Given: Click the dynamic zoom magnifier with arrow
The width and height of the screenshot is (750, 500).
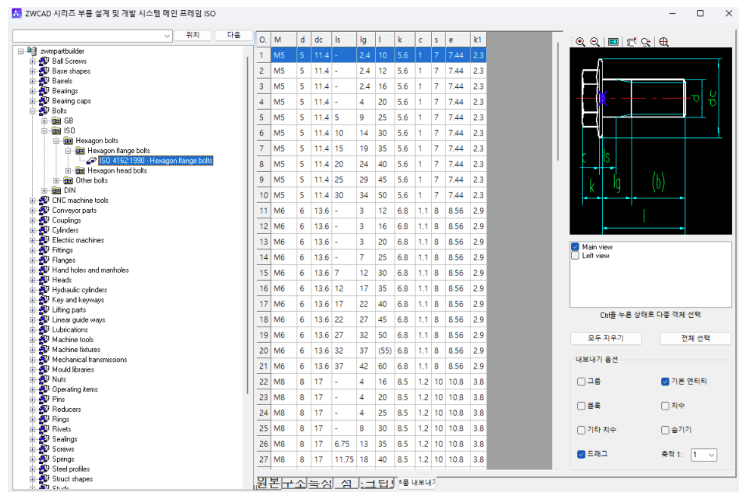Looking at the screenshot, I should click(646, 42).
